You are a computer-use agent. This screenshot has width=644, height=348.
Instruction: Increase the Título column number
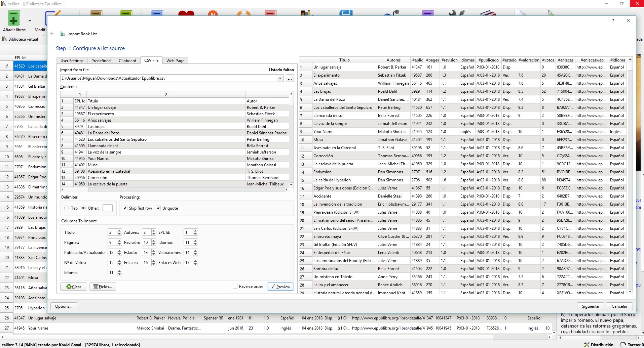pyautogui.click(x=119, y=231)
